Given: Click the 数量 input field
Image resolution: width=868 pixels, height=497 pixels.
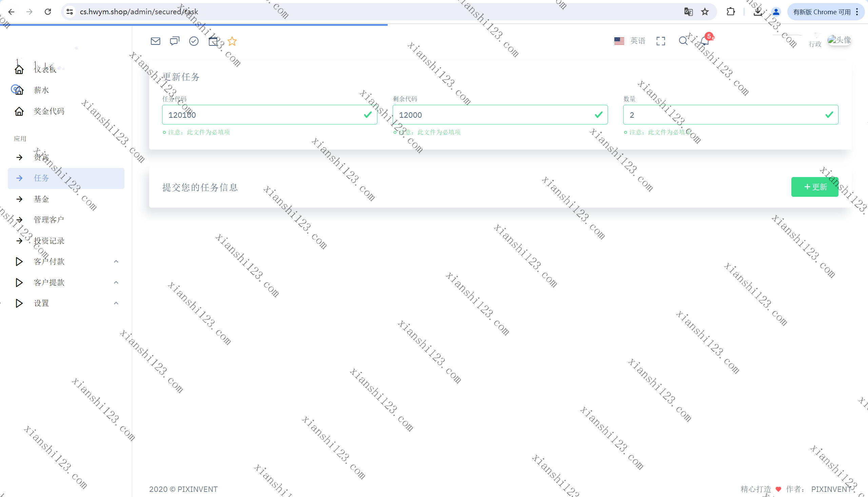Looking at the screenshot, I should tap(731, 115).
